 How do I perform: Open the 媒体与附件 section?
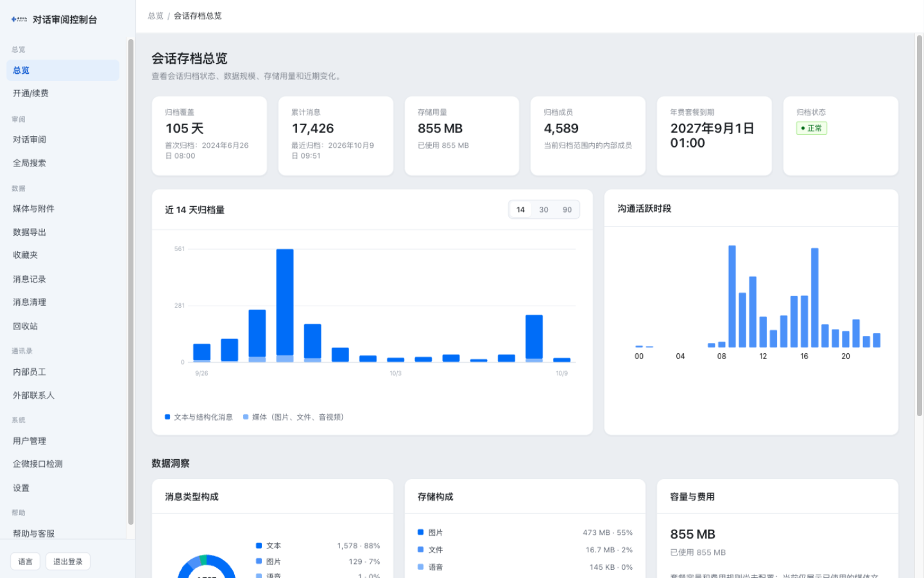[x=63, y=209]
